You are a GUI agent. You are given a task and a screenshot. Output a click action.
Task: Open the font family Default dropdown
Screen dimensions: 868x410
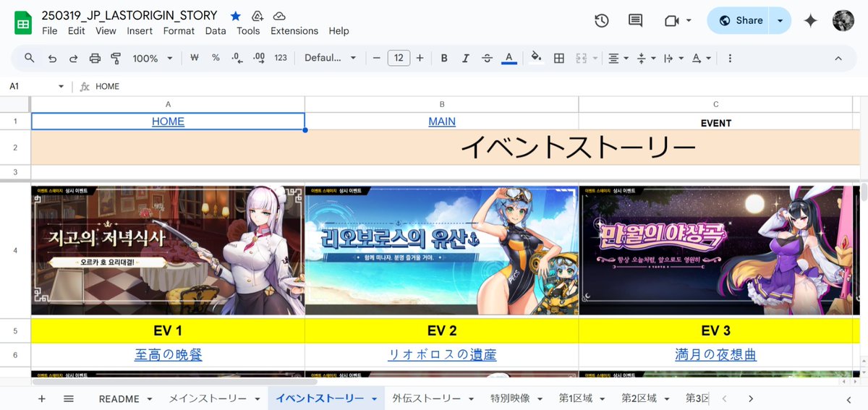point(331,58)
